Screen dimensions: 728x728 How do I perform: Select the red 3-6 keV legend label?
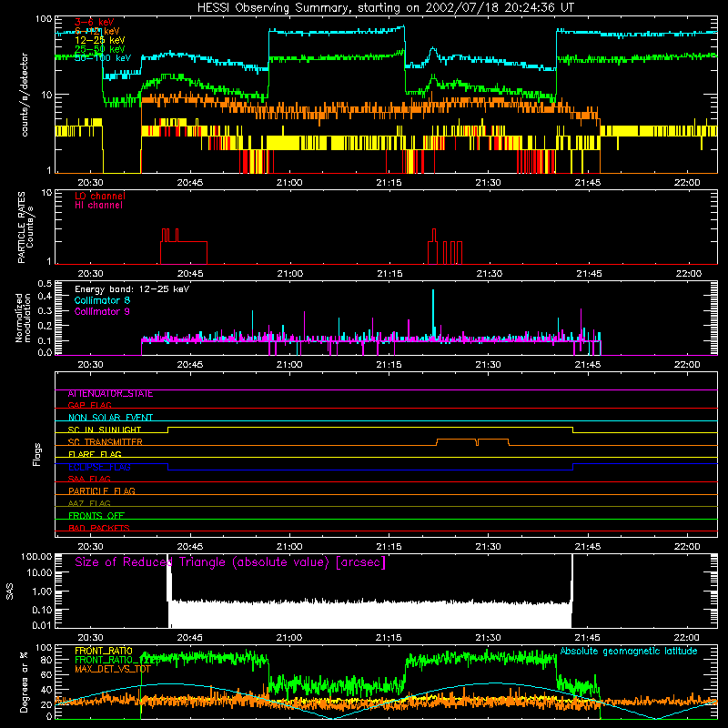[x=95, y=22]
